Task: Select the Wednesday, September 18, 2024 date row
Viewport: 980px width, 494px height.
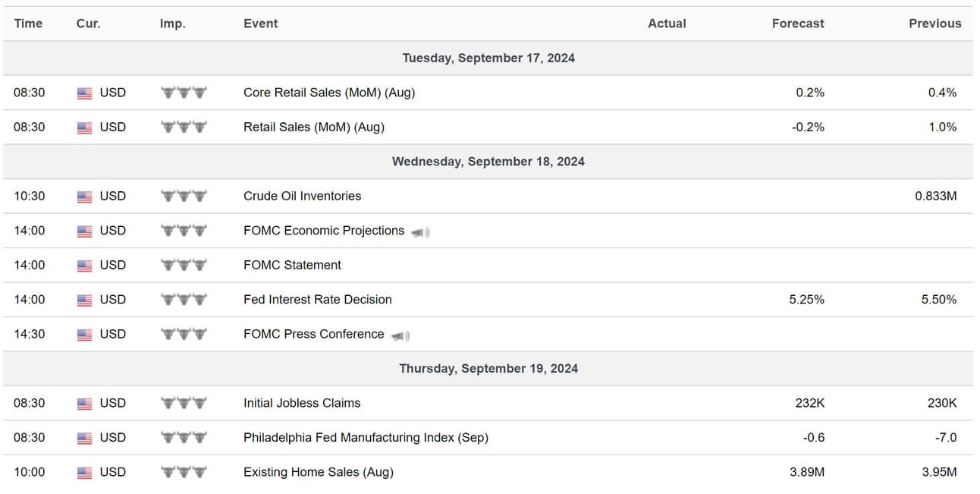Action: [488, 162]
